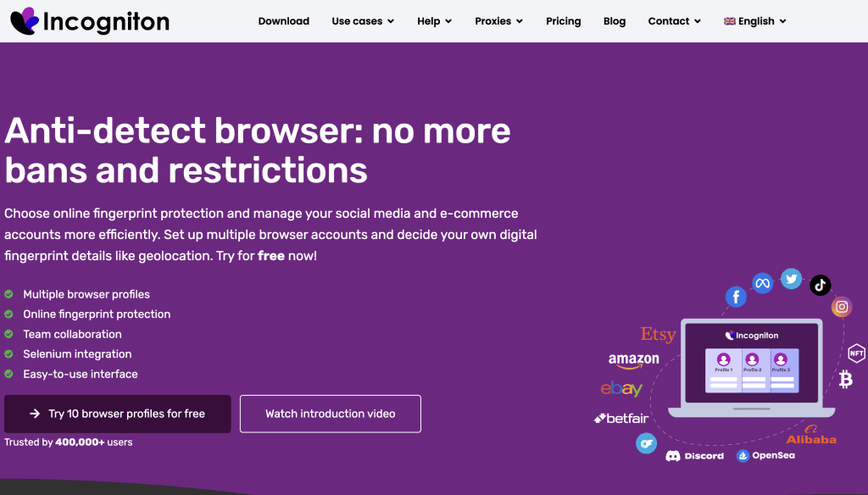This screenshot has height=495, width=868.
Task: Click the Discord logo
Action: pyautogui.click(x=695, y=456)
